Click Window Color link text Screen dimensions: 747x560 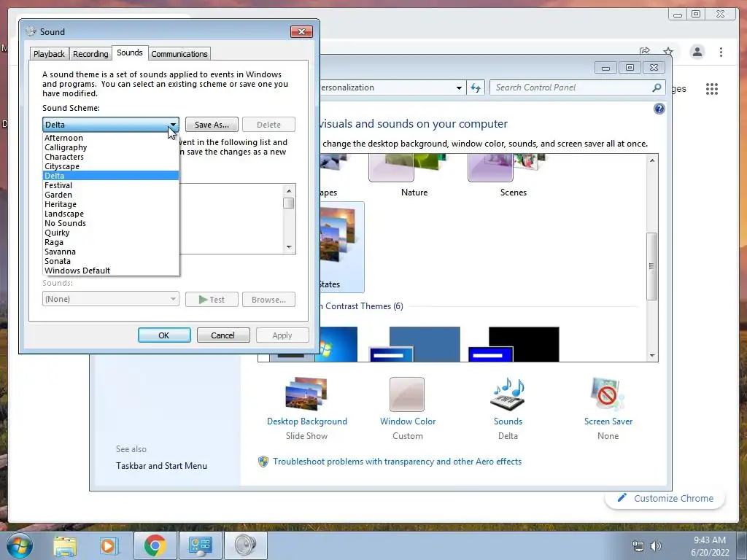tap(408, 421)
